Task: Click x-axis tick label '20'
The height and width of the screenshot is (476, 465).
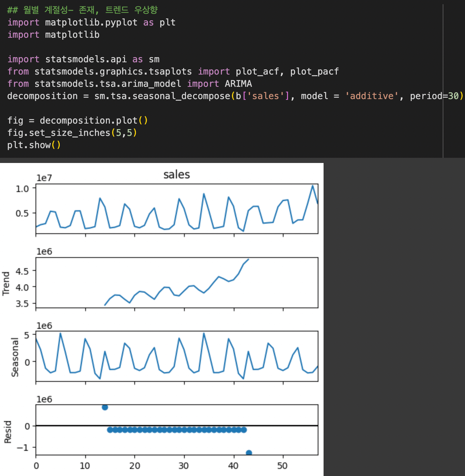Action: pyautogui.click(x=135, y=466)
